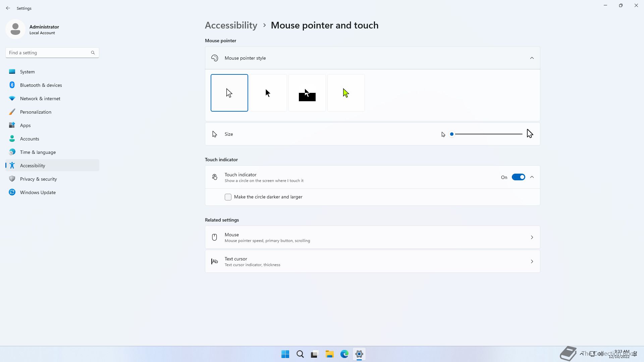Open Privacy & security settings category

pyautogui.click(x=38, y=179)
